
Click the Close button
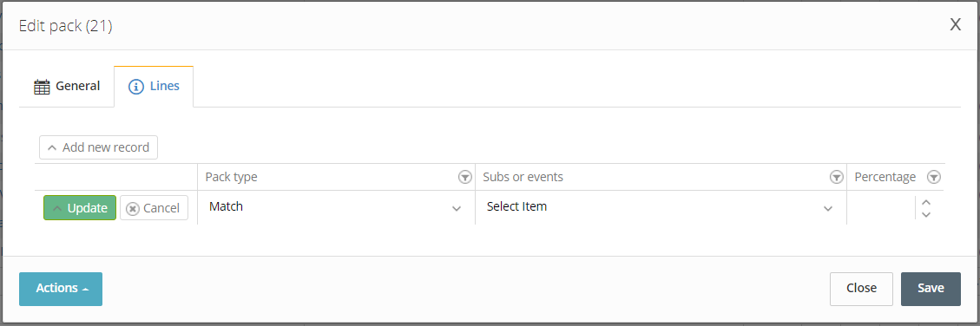861,289
